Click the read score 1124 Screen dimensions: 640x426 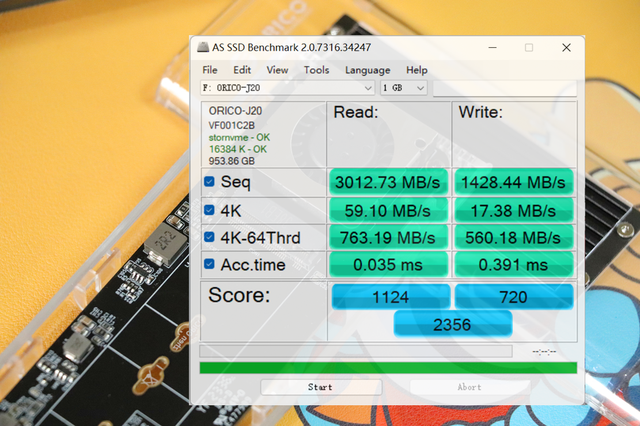(391, 297)
